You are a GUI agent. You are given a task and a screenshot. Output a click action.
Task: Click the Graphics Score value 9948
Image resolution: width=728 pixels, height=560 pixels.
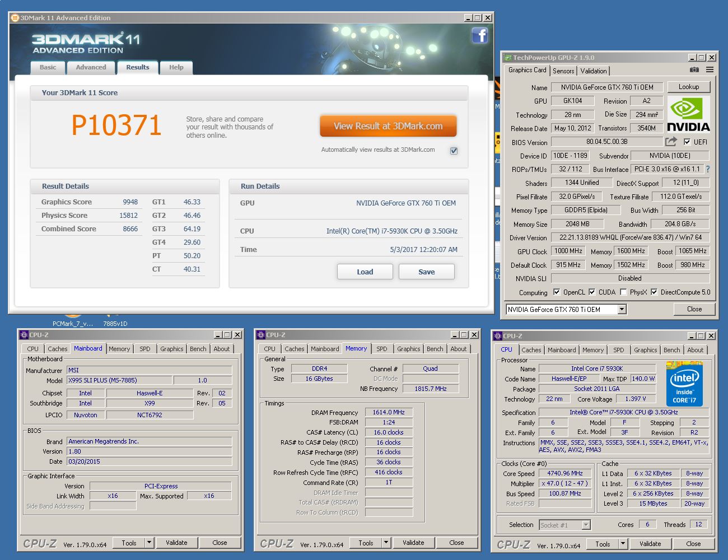tap(130, 202)
